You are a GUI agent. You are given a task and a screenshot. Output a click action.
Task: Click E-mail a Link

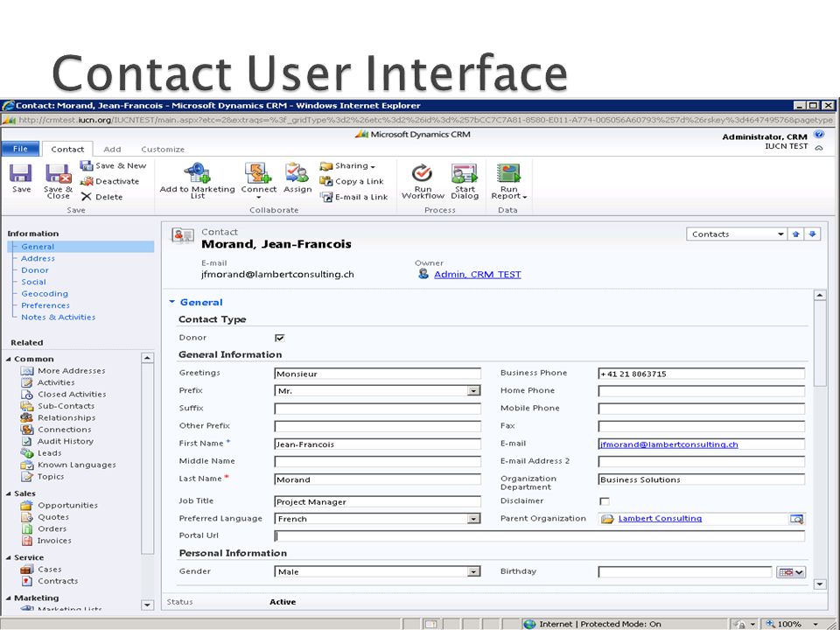[353, 197]
